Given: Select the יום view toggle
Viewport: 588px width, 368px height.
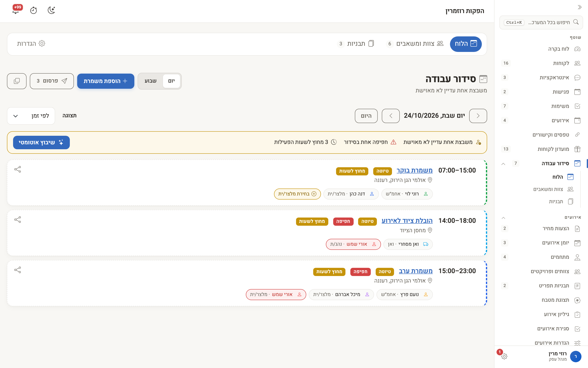Looking at the screenshot, I should tap(171, 81).
